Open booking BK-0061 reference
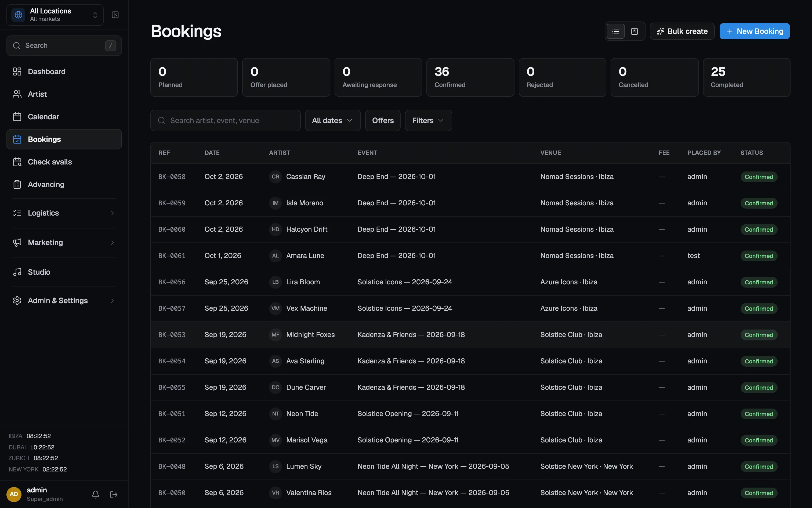Viewport: 812px width, 508px height. (x=172, y=256)
